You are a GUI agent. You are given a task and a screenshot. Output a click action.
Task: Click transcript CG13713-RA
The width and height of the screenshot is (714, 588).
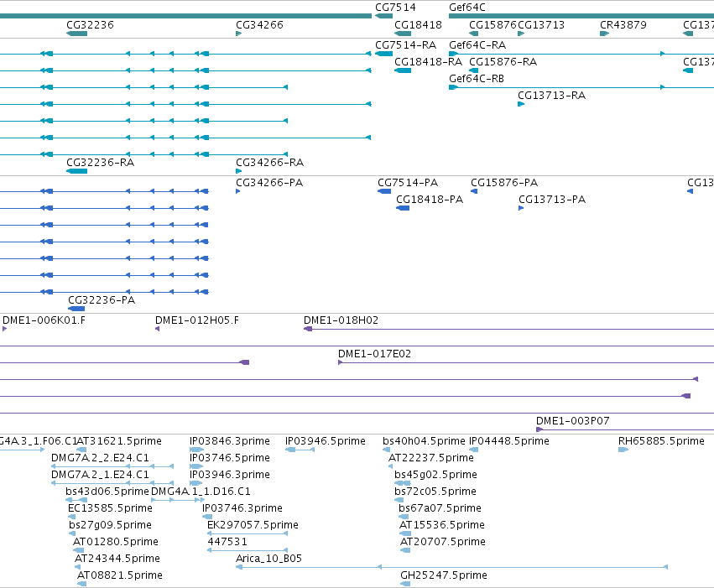point(551,96)
